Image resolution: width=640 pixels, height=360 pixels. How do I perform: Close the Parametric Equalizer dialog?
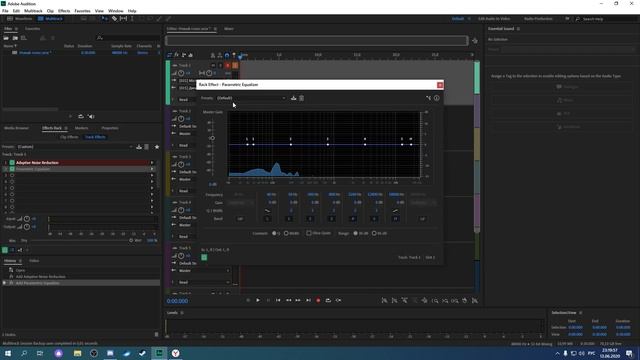pos(440,85)
